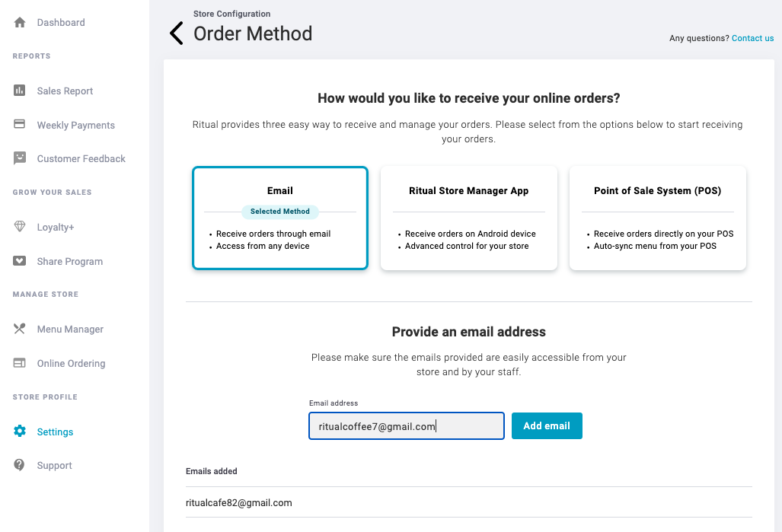Image resolution: width=782 pixels, height=532 pixels.
Task: Click the Menu Manager utensils icon
Action: (20, 329)
